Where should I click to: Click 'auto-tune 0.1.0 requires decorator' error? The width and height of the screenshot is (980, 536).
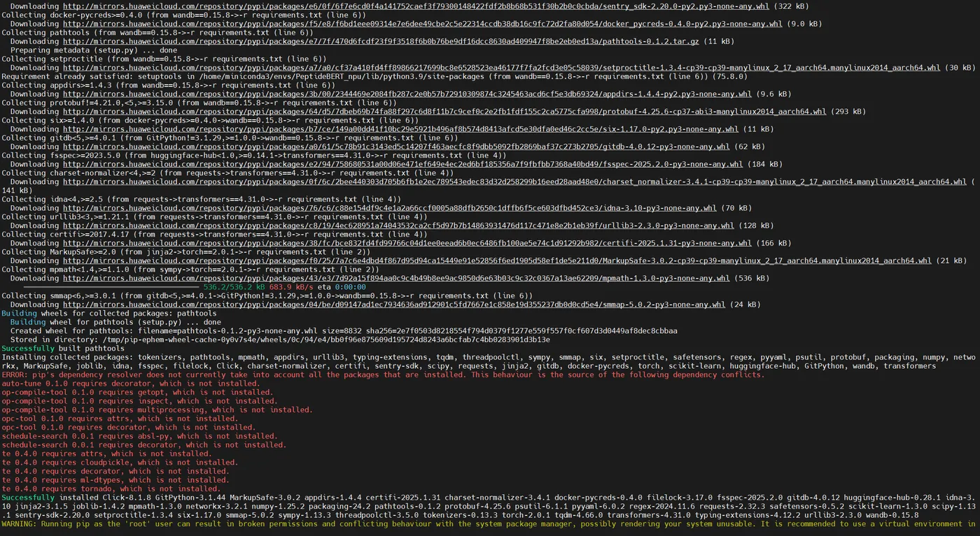pos(131,383)
